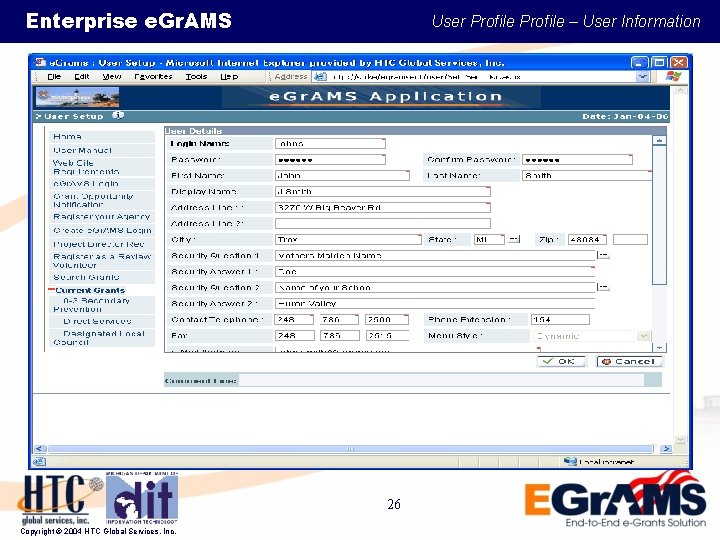Click the user details scroll down arrow
This screenshot has height=540, width=720.
(x=659, y=348)
